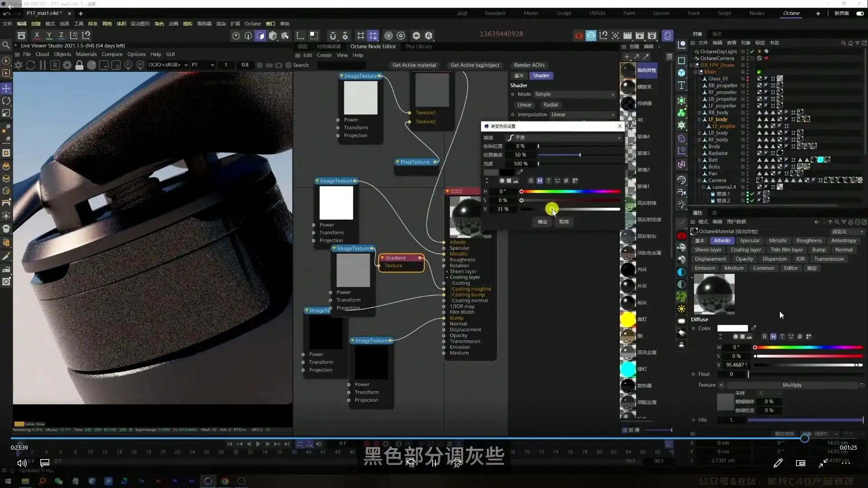
Task: Toggle the HSV (H) color mode in gradient dialog
Action: (539, 181)
